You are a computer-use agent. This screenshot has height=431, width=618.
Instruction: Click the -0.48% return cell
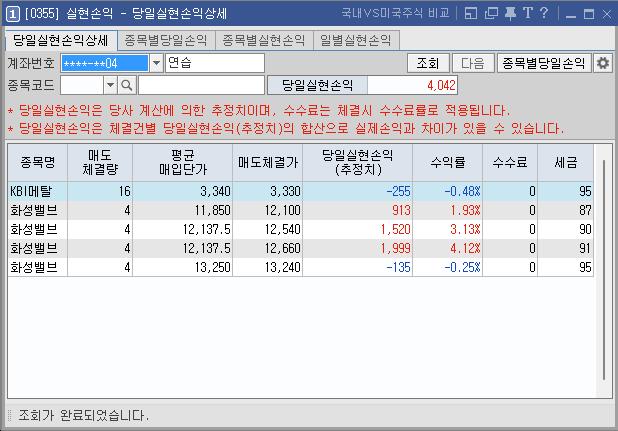pyautogui.click(x=448, y=191)
